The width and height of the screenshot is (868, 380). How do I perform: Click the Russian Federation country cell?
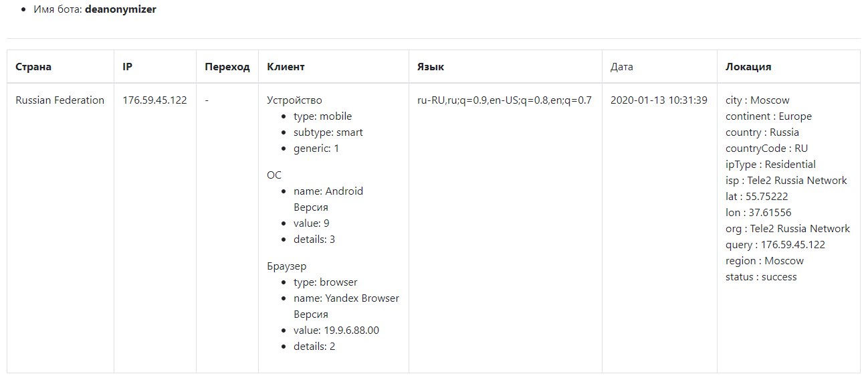[60, 100]
